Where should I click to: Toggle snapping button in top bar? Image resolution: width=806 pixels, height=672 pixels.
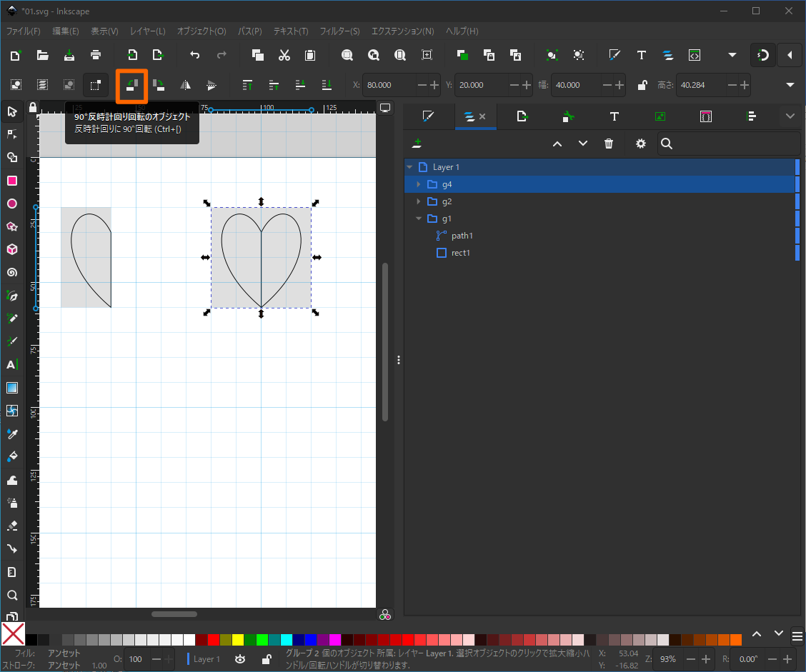(763, 55)
